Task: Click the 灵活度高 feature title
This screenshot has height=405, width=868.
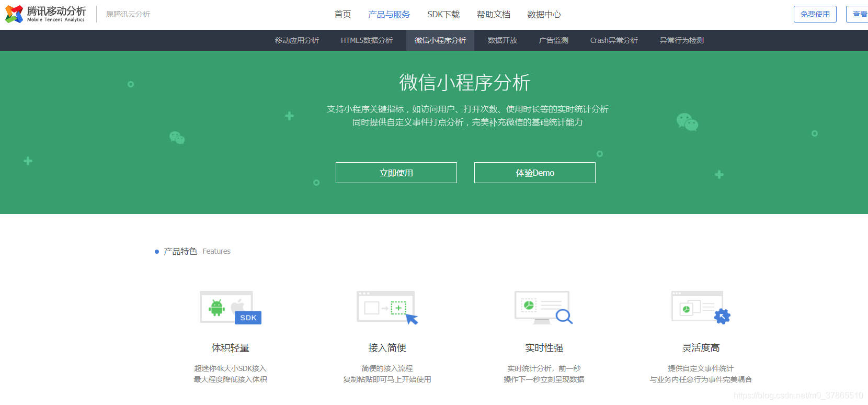Action: click(x=701, y=348)
